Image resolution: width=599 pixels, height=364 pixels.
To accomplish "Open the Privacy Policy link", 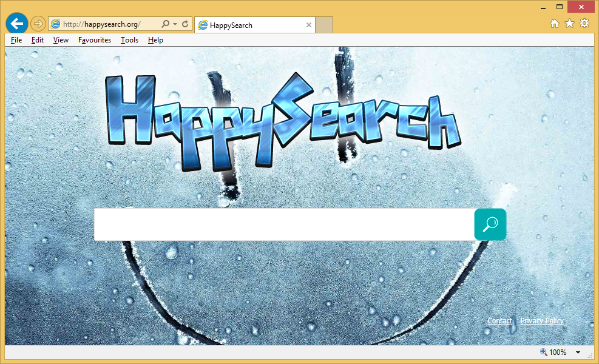I will click(541, 321).
